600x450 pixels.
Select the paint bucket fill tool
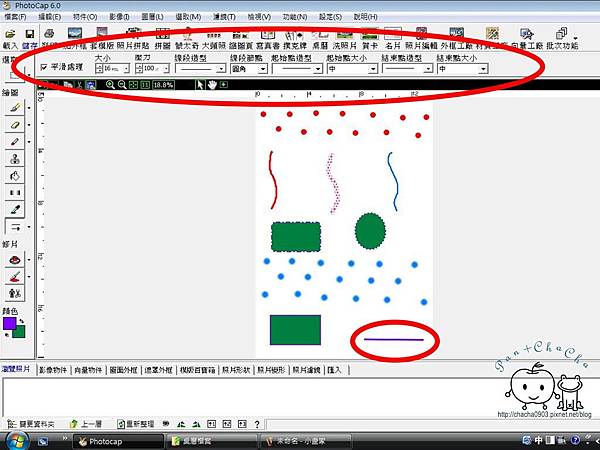coord(15,176)
